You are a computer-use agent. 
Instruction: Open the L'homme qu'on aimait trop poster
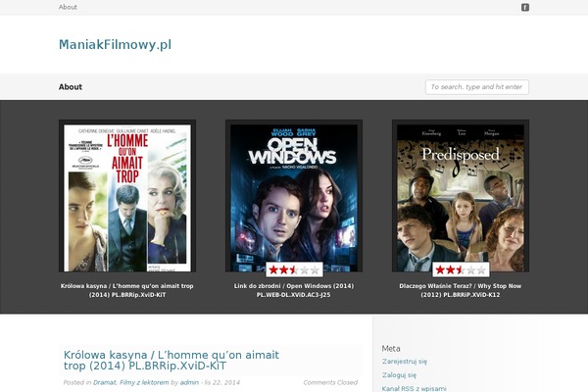pos(127,198)
